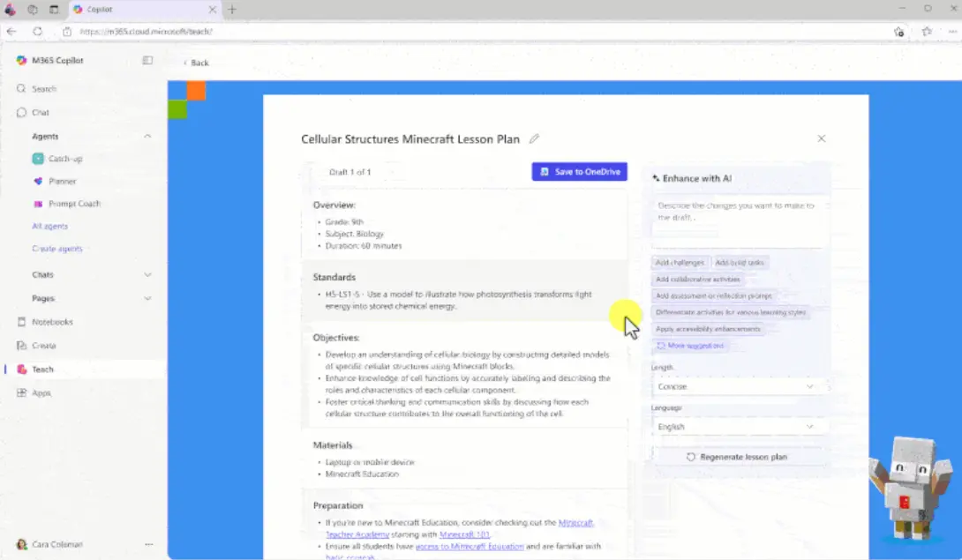Reload the page with the refresh icon
This screenshot has height=560, width=962.
point(37,31)
